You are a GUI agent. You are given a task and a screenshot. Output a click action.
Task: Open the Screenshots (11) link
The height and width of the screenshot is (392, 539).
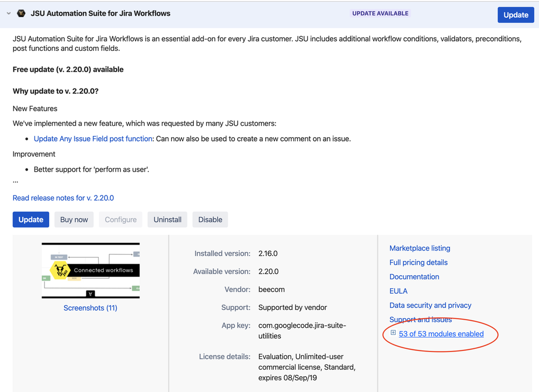click(90, 308)
